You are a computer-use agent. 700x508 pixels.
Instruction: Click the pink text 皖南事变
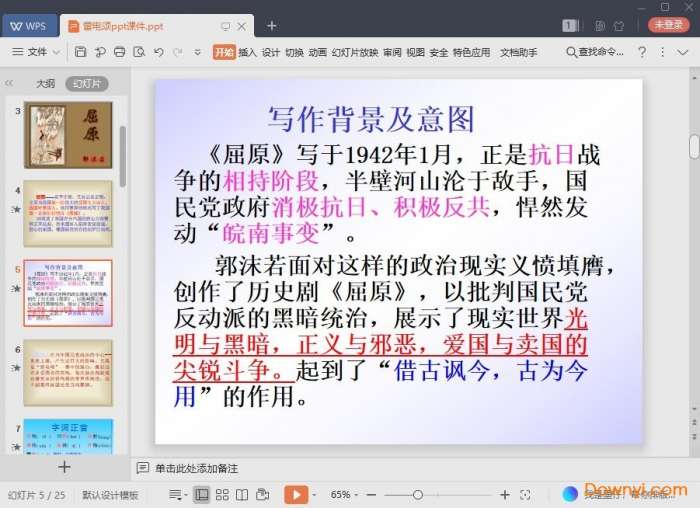[x=271, y=233]
